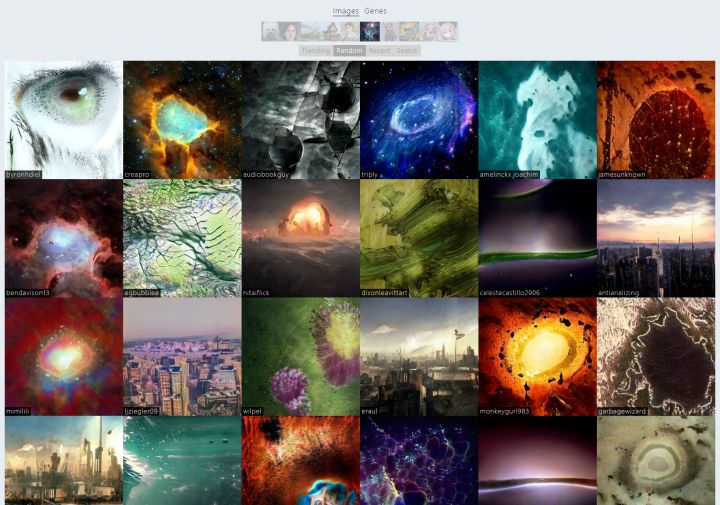The height and width of the screenshot is (505, 720).
Task: Select the pink-haired anime category icon
Action: 448,32
